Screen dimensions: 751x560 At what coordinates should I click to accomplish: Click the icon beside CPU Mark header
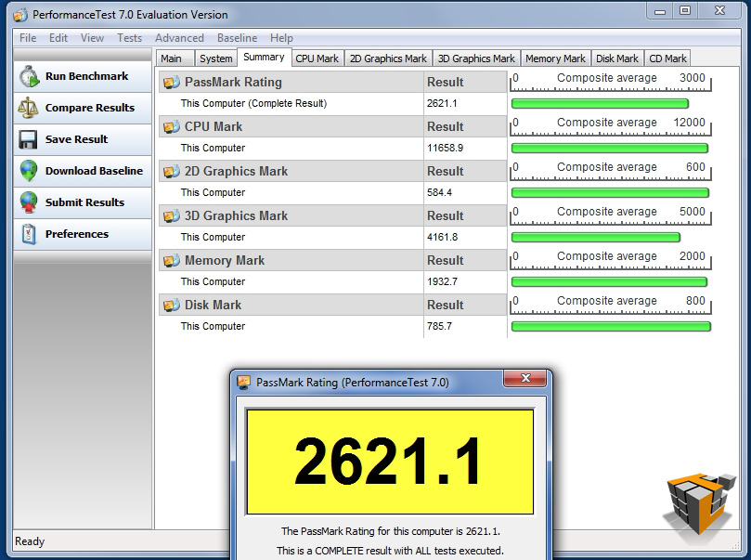(x=172, y=126)
